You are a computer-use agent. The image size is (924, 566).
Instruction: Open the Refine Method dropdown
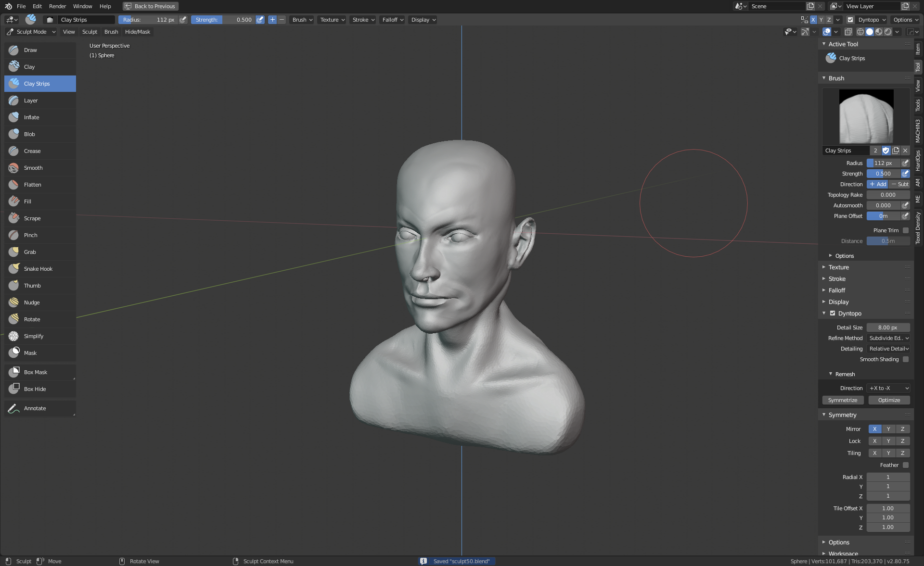pyautogui.click(x=888, y=338)
